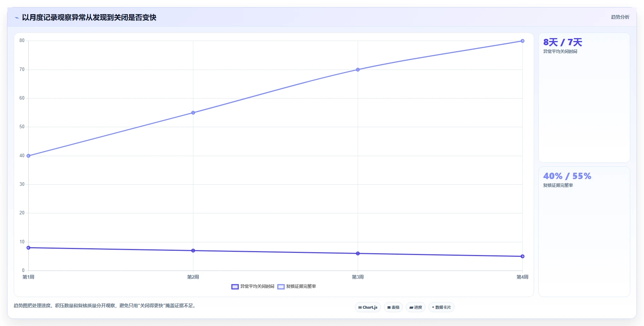Click the 复核证据完整率 data point at 第4周
Screen dimensions: 644x326
522,41
